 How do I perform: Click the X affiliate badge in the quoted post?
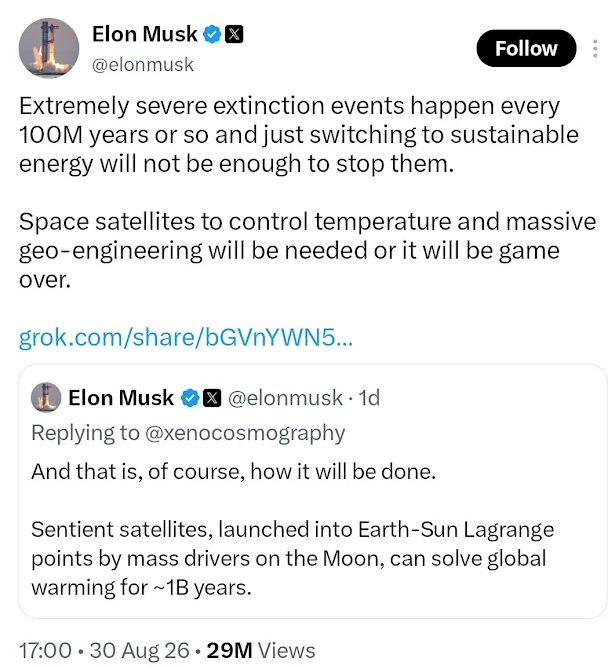pyautogui.click(x=212, y=398)
